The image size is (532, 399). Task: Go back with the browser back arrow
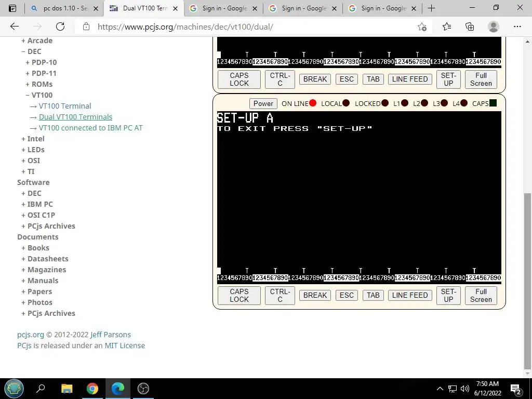14,26
